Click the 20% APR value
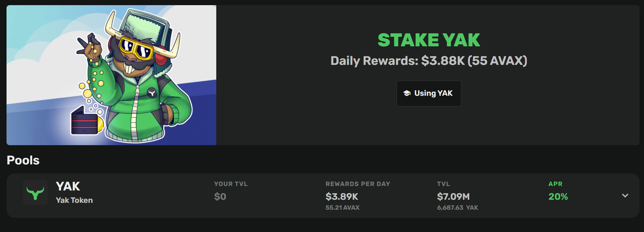 [558, 197]
